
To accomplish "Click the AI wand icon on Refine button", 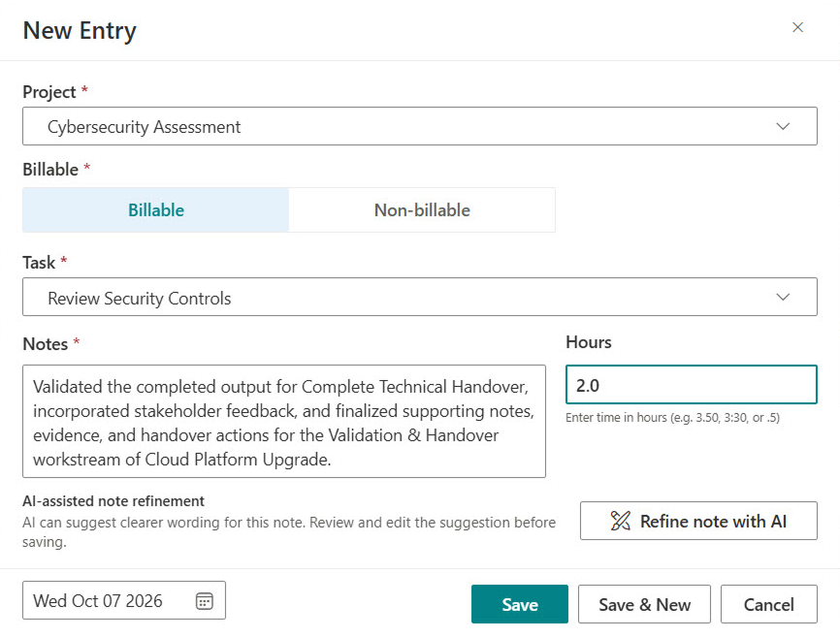I will (621, 521).
